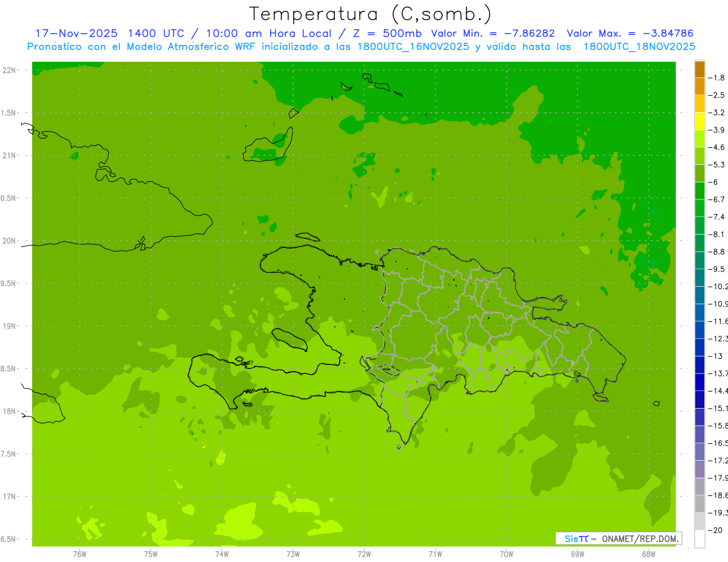Pick the blue swatch between -13 and -13.7

[x=699, y=365]
